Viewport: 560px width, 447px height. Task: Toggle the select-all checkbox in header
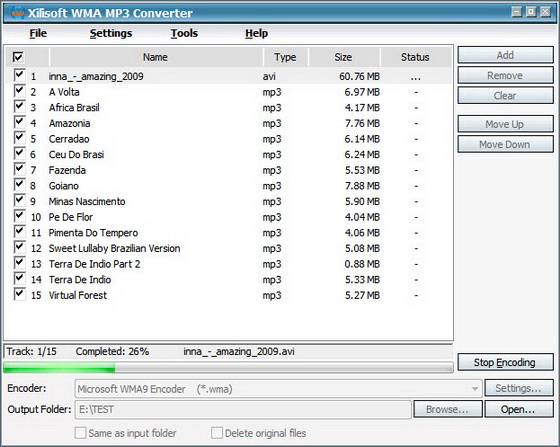pos(18,57)
